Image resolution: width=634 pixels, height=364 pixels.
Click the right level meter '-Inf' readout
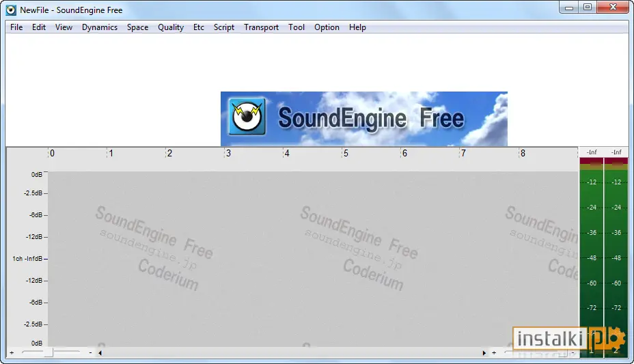616,152
